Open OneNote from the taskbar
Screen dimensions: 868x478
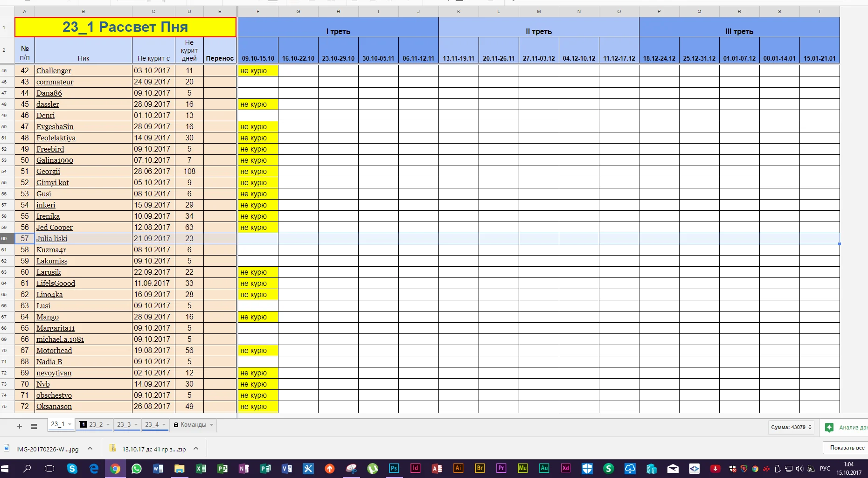(244, 469)
